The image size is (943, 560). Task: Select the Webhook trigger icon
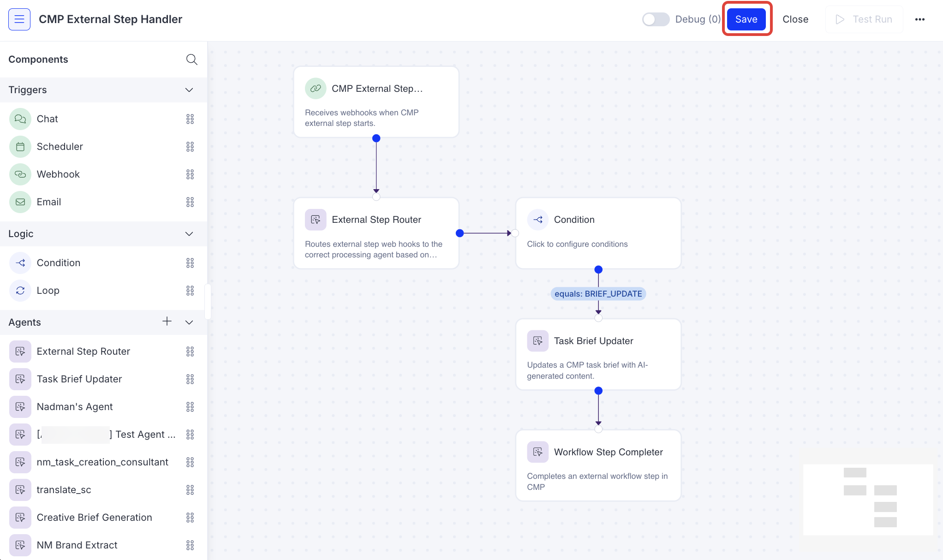click(x=20, y=174)
